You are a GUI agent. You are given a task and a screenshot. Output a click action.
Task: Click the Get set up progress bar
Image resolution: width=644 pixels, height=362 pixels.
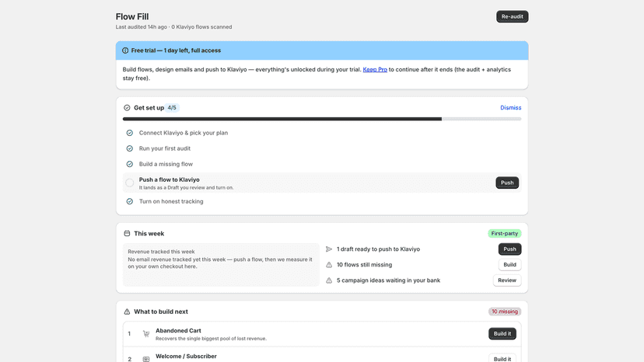(322, 119)
